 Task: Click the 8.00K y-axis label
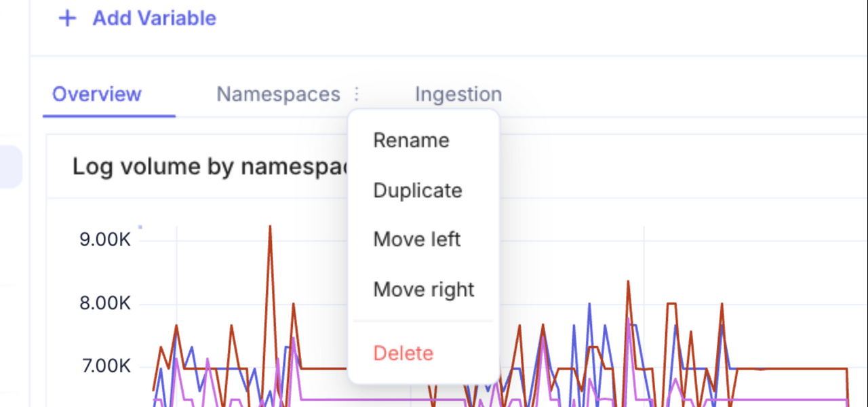click(105, 303)
